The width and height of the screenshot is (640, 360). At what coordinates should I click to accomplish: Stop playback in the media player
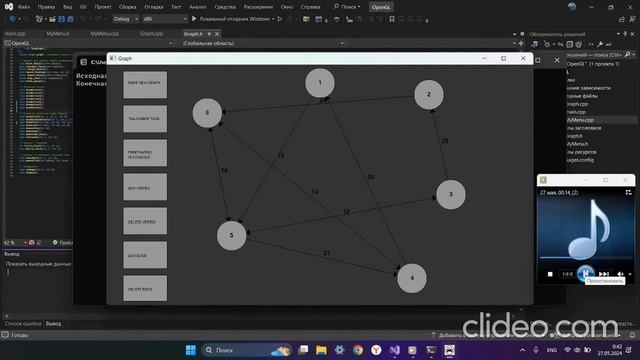click(x=550, y=274)
